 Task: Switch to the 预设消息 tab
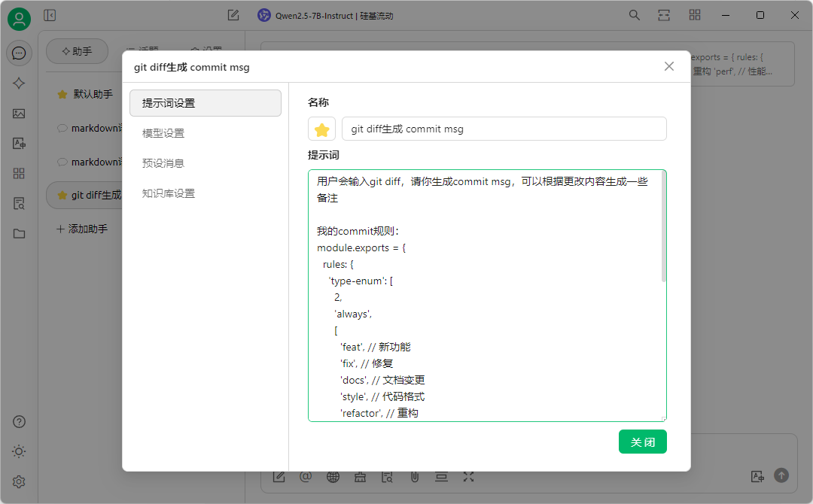[163, 163]
